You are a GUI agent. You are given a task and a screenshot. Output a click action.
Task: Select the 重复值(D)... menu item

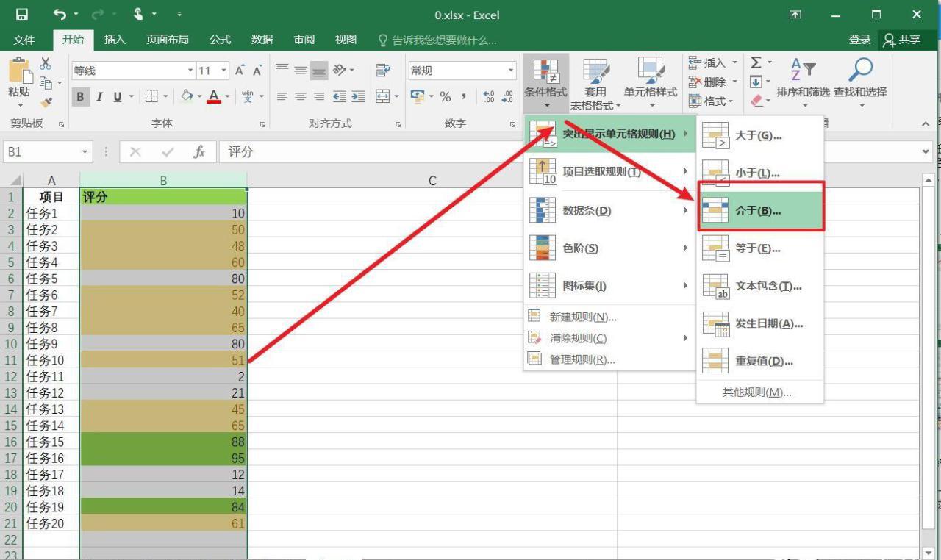pyautogui.click(x=760, y=361)
